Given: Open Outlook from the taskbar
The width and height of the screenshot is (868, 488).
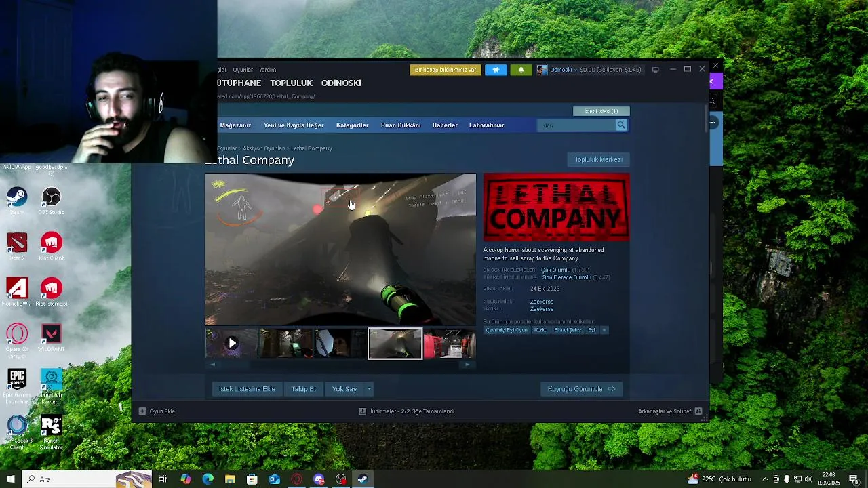Looking at the screenshot, I should point(274,479).
